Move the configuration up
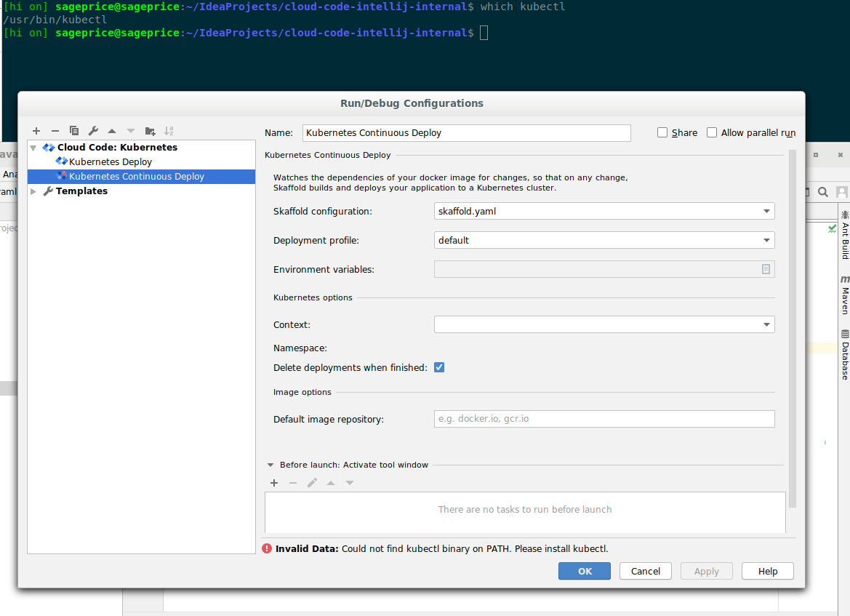 click(111, 131)
